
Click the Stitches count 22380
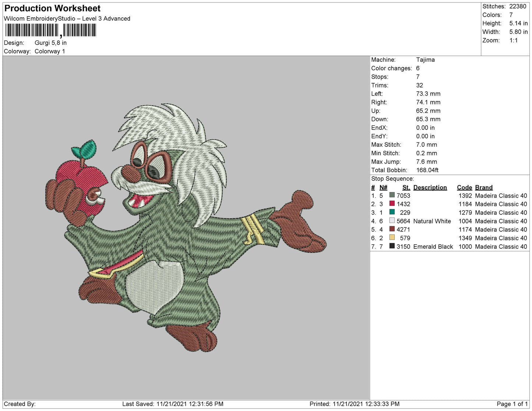pos(518,6)
